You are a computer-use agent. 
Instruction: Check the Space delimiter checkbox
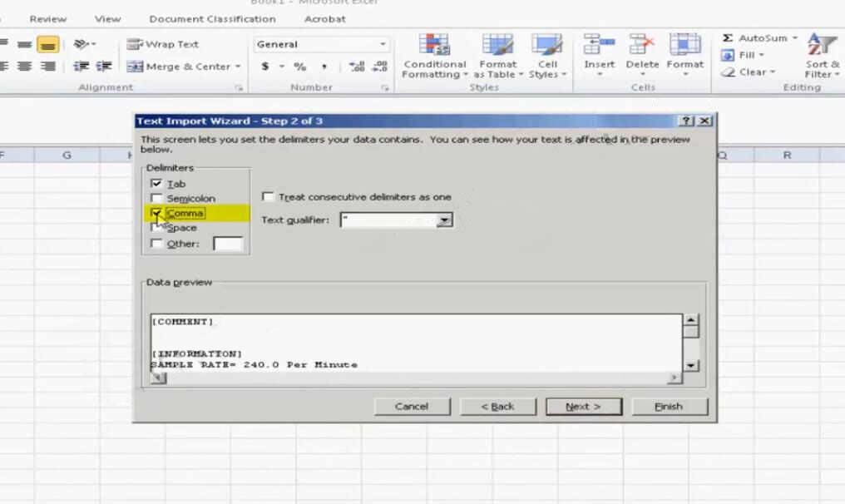(156, 228)
